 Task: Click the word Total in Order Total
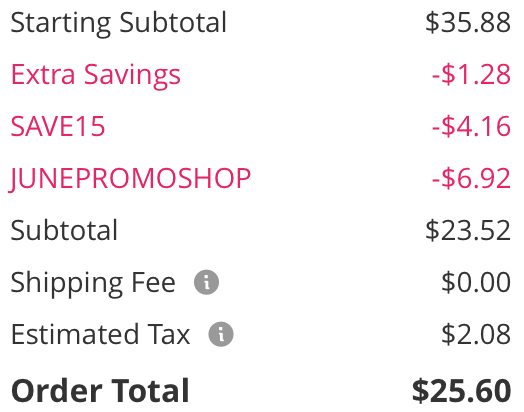tap(150, 390)
